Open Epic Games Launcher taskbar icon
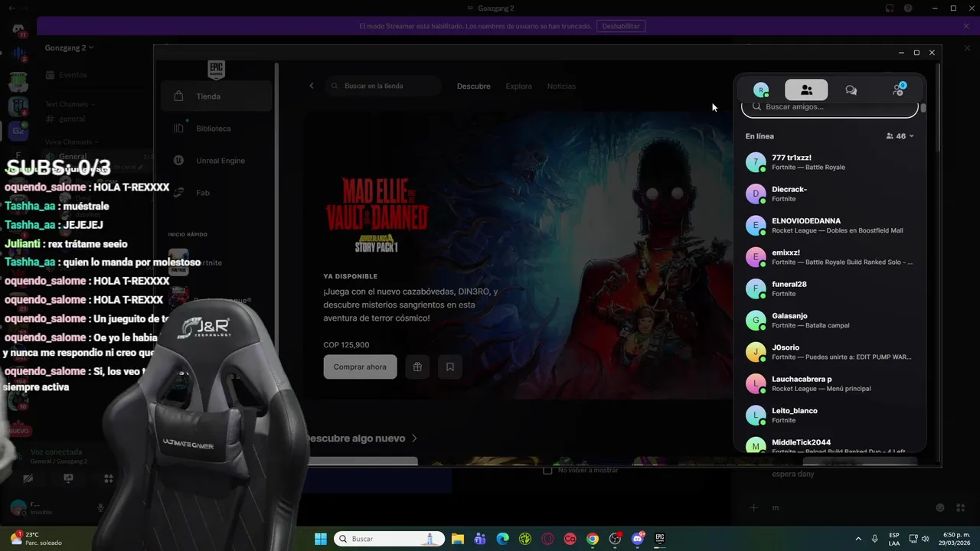This screenshot has width=980, height=551. (660, 539)
